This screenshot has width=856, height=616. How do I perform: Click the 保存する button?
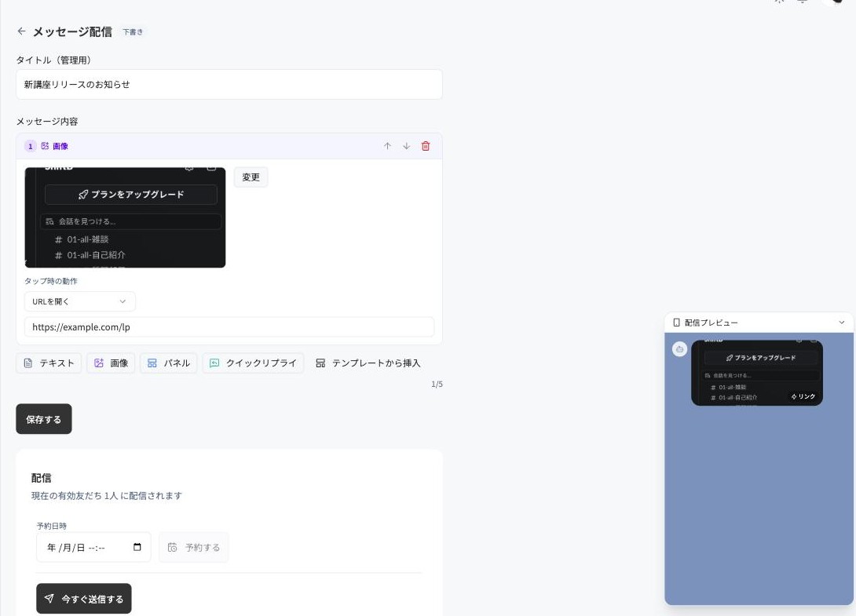44,419
